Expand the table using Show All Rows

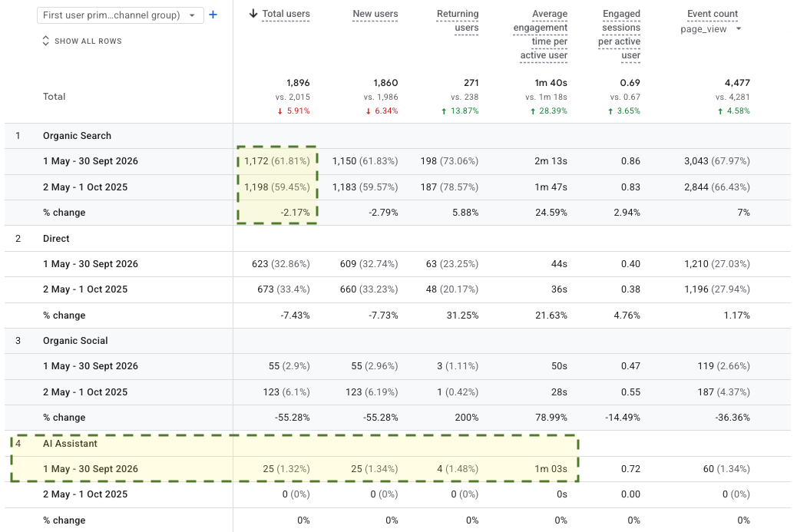tap(82, 41)
